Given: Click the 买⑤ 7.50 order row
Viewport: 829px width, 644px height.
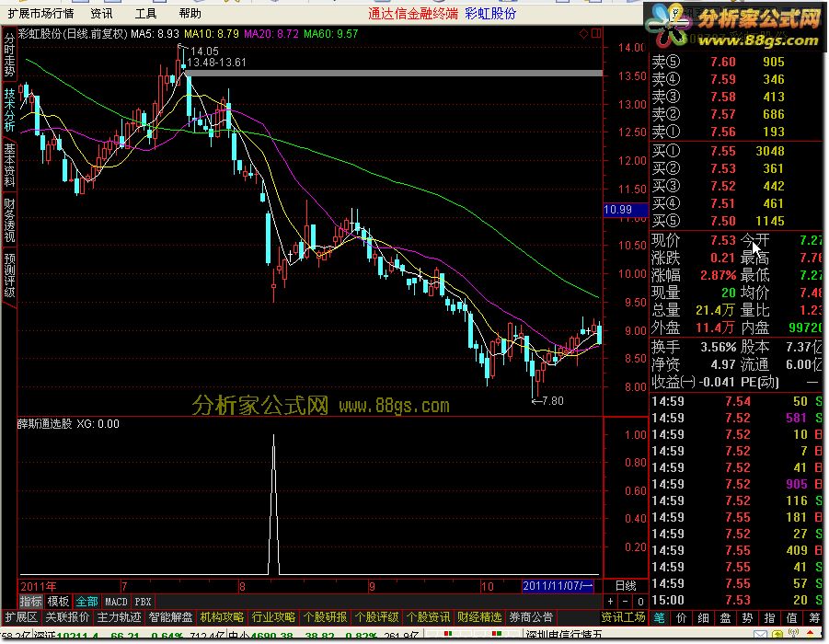Looking at the screenshot, I should click(x=736, y=221).
